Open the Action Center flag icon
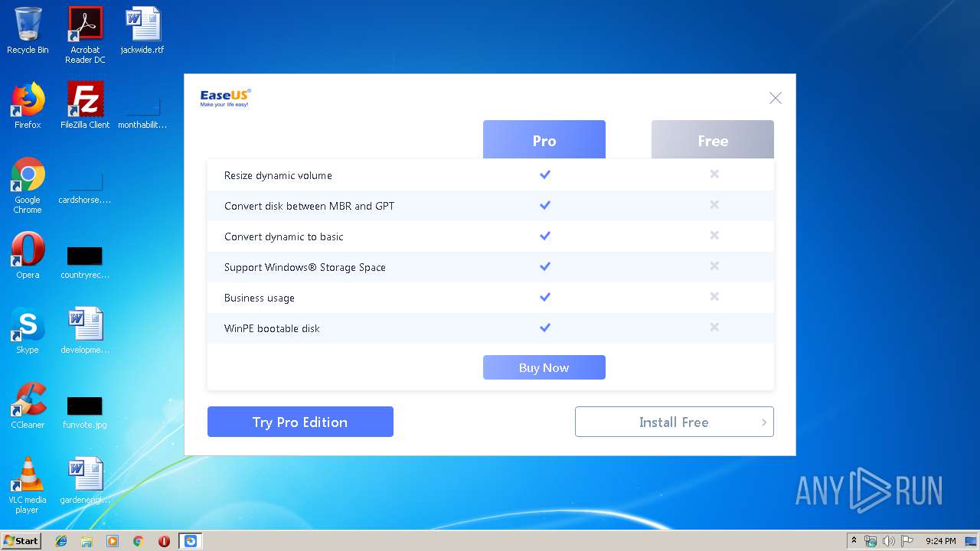This screenshot has height=551, width=980. coord(906,541)
